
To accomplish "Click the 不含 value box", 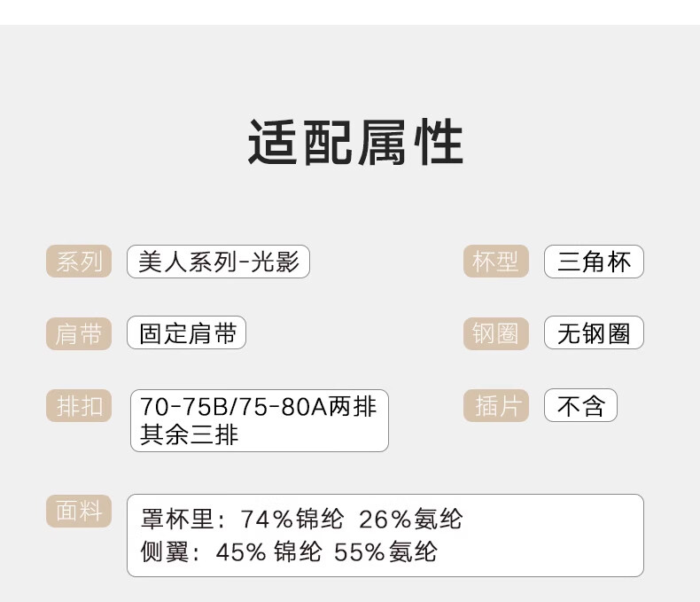I will (580, 406).
